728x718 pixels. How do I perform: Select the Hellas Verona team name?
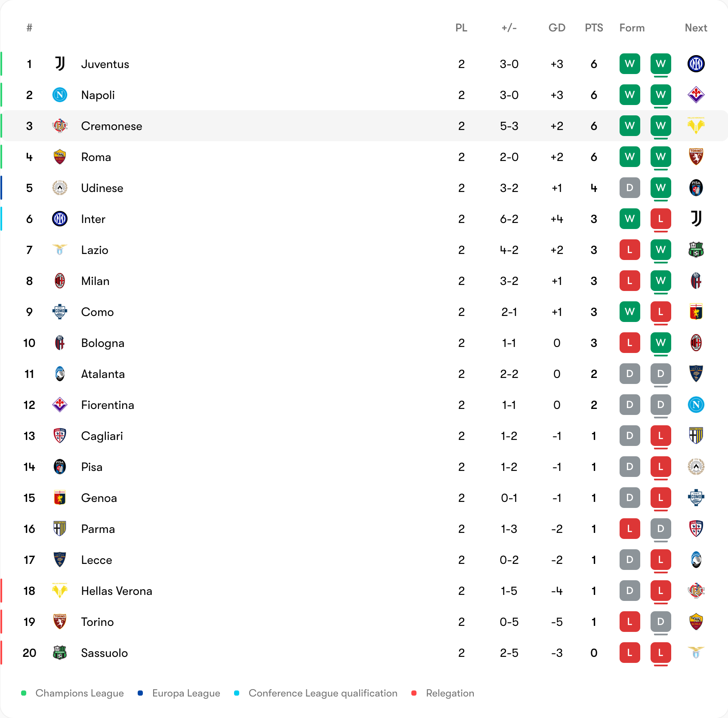117,591
